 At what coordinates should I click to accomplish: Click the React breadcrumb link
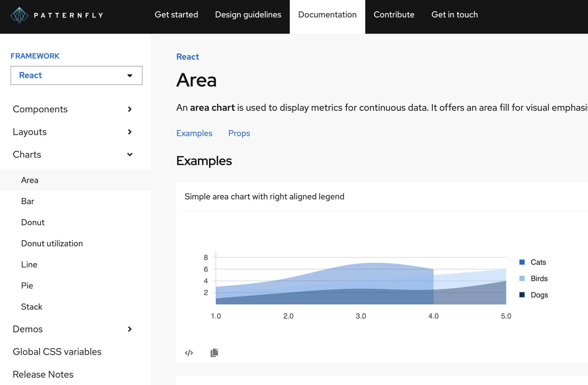188,57
